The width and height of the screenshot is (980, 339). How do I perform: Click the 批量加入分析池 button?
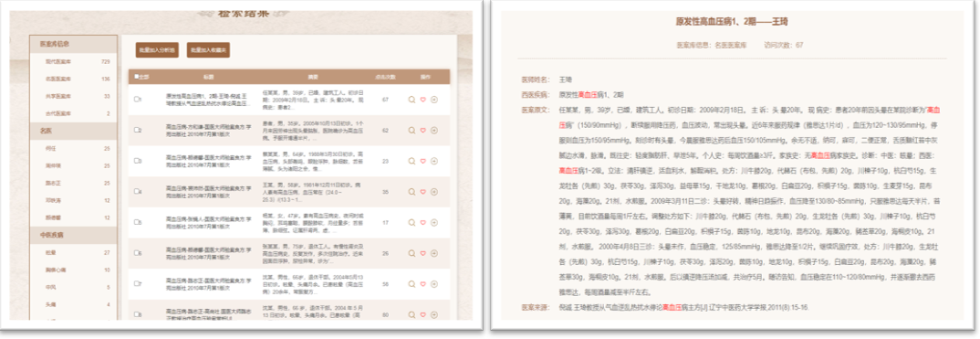[156, 50]
